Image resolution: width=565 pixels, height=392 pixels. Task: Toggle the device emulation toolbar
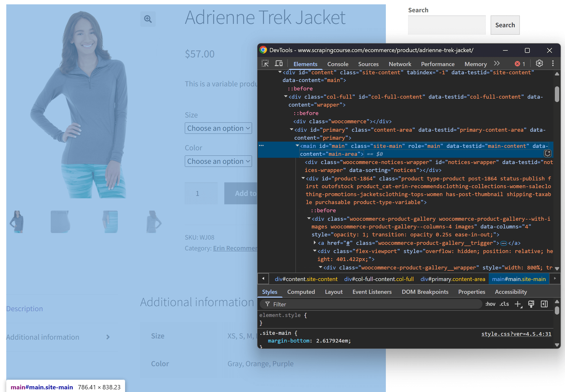pos(278,63)
